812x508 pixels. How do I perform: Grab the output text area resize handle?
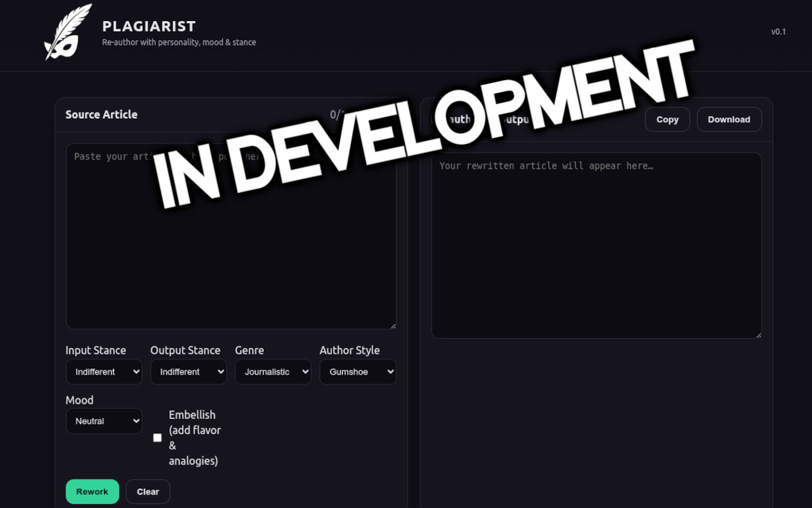click(x=758, y=335)
